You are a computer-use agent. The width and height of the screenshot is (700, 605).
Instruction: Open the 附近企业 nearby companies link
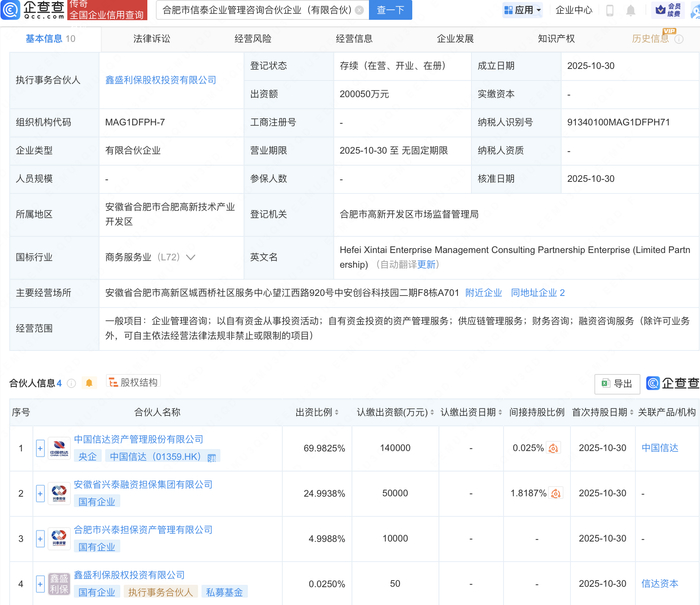pos(484,293)
